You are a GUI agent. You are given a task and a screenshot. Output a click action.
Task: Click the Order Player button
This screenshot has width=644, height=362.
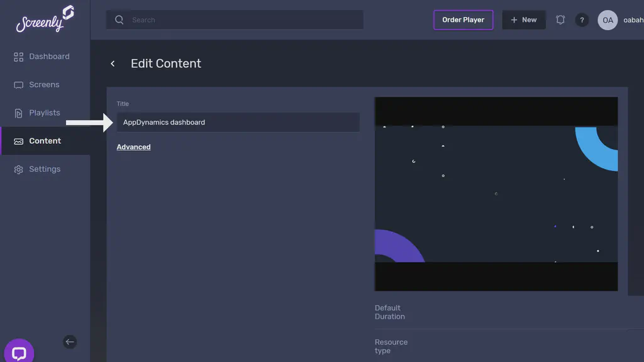pyautogui.click(x=464, y=19)
